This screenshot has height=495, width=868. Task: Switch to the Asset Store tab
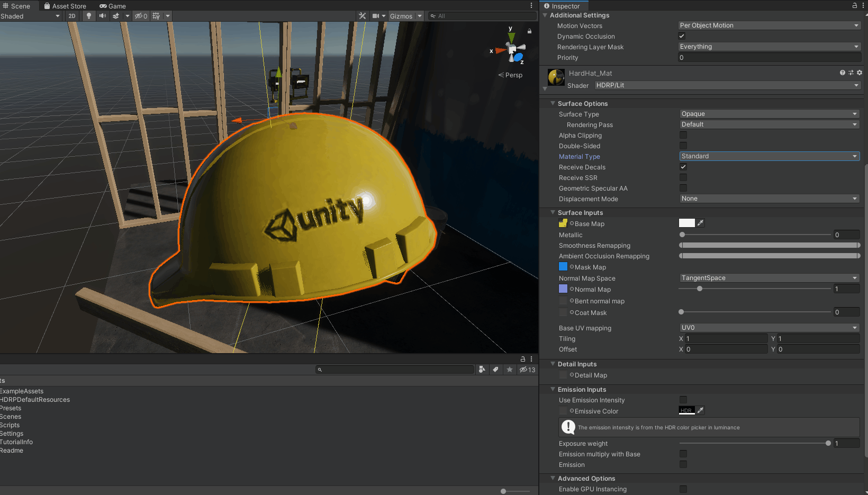[x=65, y=6]
